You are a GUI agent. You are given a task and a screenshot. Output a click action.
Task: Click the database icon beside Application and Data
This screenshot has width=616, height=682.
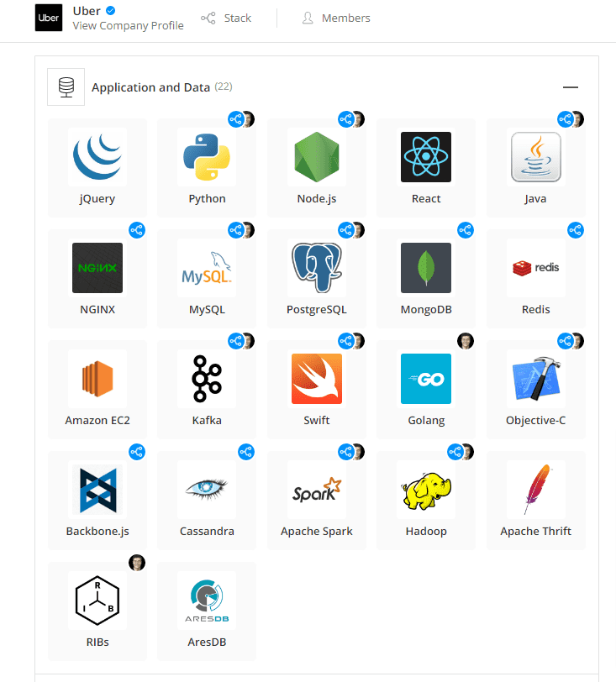[66, 87]
